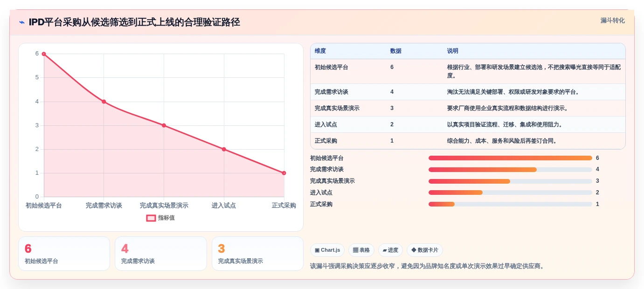The image size is (644, 289).
Task: Click the page title IPD平台采购 heading
Action: 134,22
